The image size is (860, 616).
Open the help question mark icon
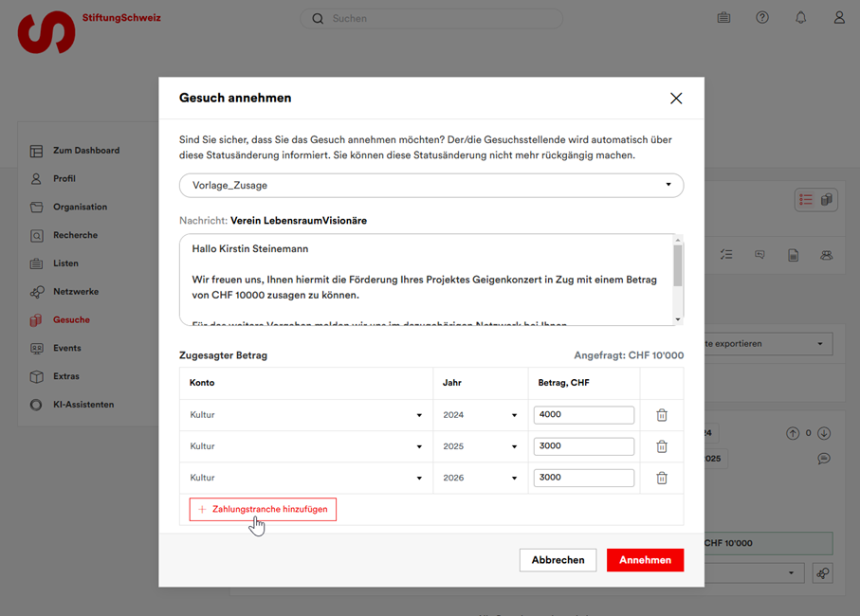click(x=762, y=18)
